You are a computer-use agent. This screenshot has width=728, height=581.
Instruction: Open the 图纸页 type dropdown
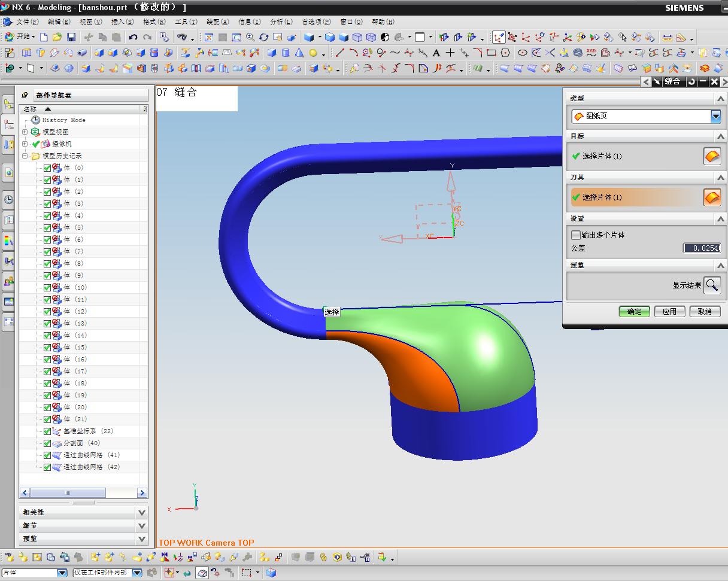click(716, 116)
